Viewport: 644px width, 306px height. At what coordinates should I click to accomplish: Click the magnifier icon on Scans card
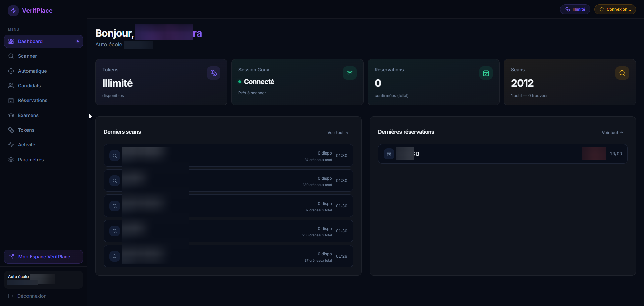coord(622,73)
